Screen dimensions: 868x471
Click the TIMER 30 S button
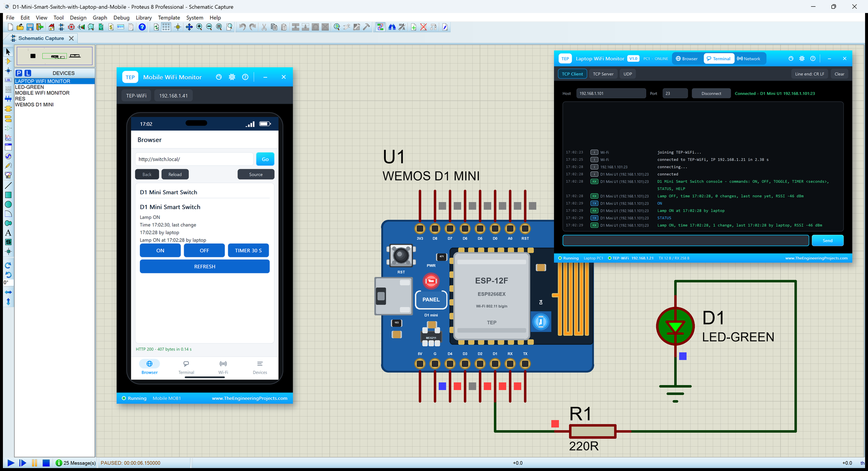(248, 251)
